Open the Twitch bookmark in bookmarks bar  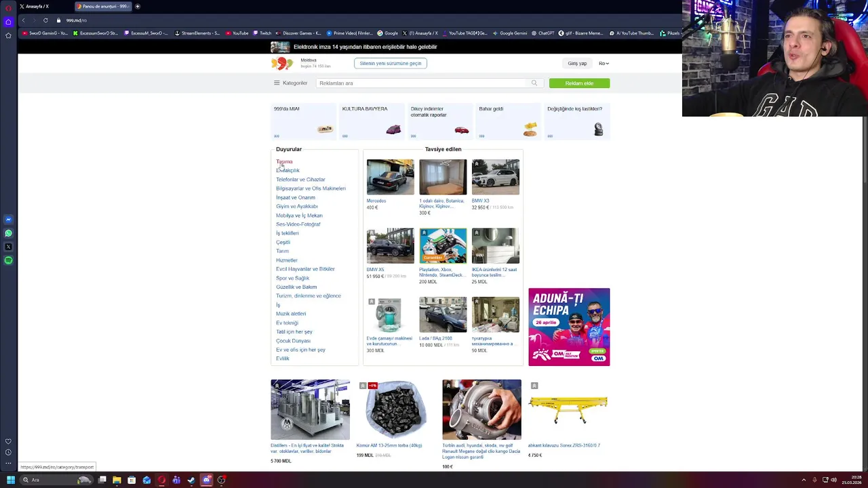(x=262, y=33)
